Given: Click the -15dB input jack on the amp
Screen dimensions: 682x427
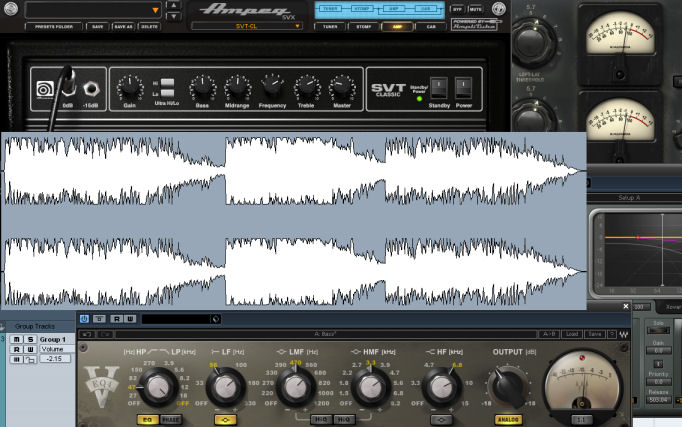Looking at the screenshot, I should click(91, 89).
